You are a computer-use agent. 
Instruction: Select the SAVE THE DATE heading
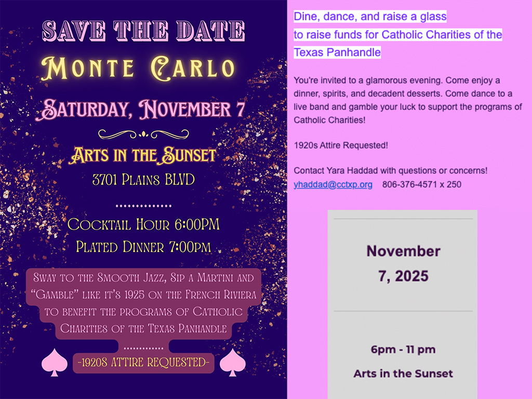143,31
